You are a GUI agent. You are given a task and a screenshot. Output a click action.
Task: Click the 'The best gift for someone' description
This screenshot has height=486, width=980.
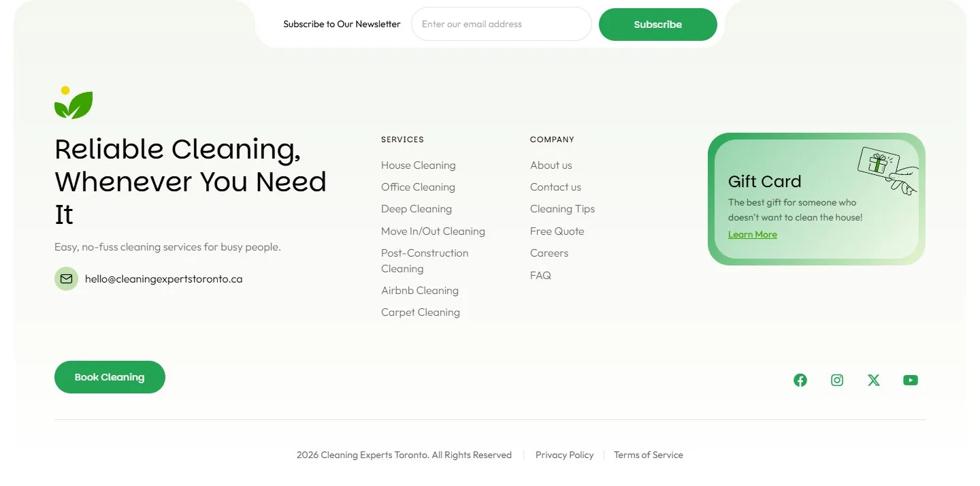click(795, 210)
